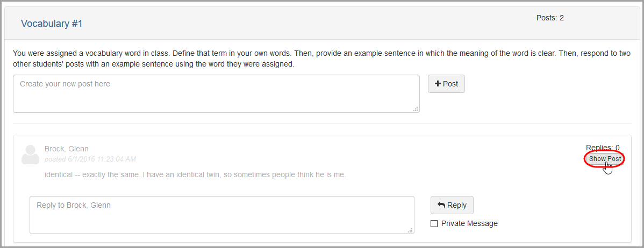Click Glenn Brock's avatar silhouette icon
The image size is (644, 248).
tap(30, 155)
